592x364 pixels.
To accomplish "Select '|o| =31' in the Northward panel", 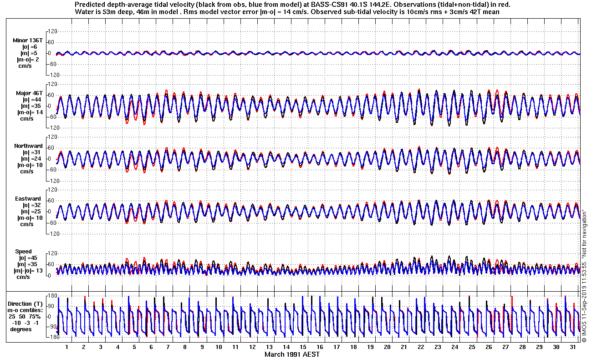I will tap(32, 152).
